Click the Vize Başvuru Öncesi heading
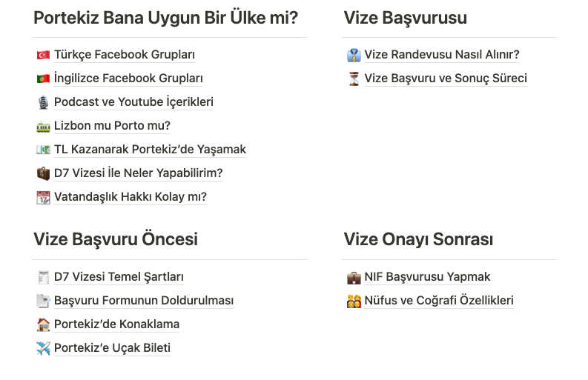 [116, 239]
